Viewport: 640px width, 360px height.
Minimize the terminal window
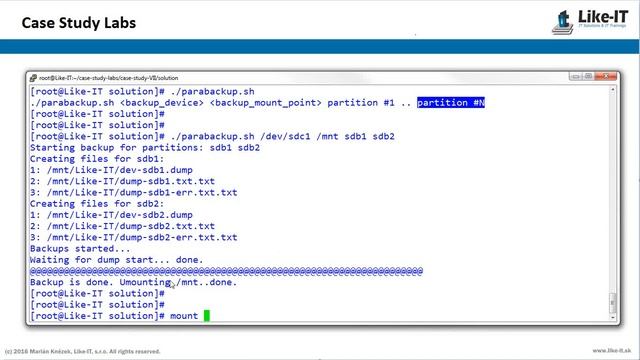click(x=575, y=76)
